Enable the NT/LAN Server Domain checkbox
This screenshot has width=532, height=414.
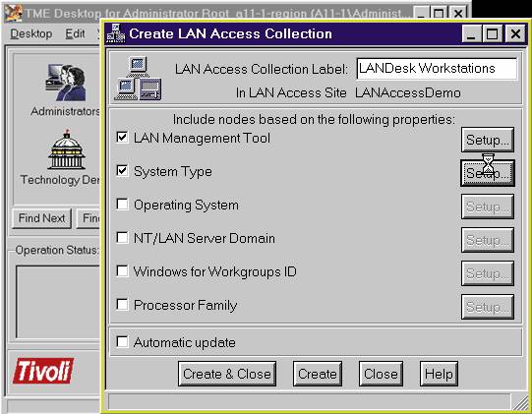coord(122,238)
